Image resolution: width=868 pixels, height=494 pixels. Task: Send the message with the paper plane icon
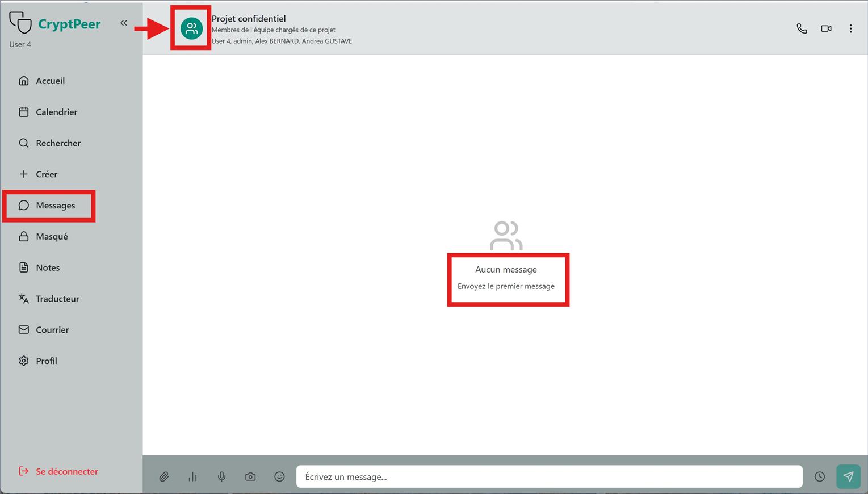848,476
